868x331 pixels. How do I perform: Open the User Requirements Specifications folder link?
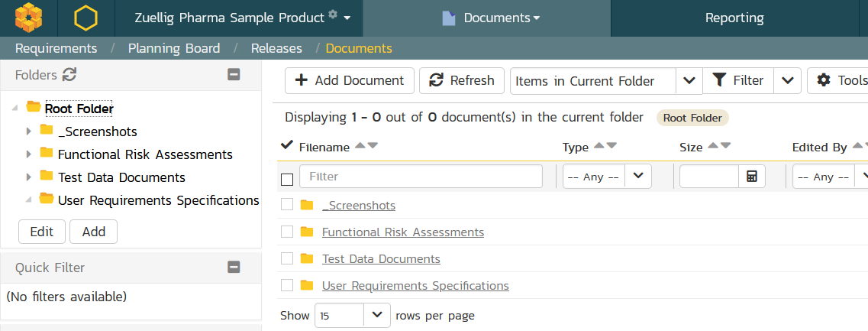click(x=415, y=286)
